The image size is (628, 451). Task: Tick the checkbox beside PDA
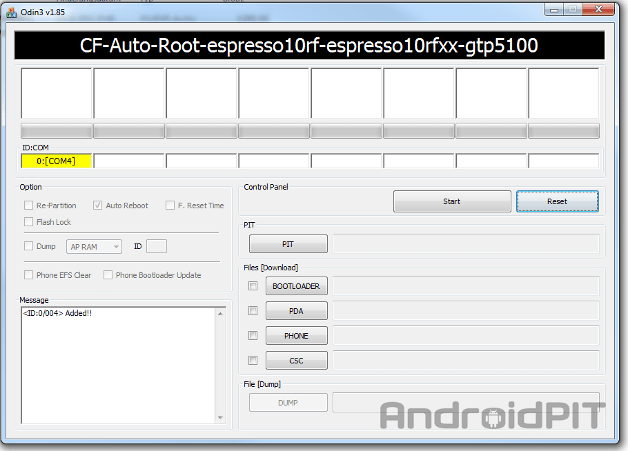(x=253, y=310)
